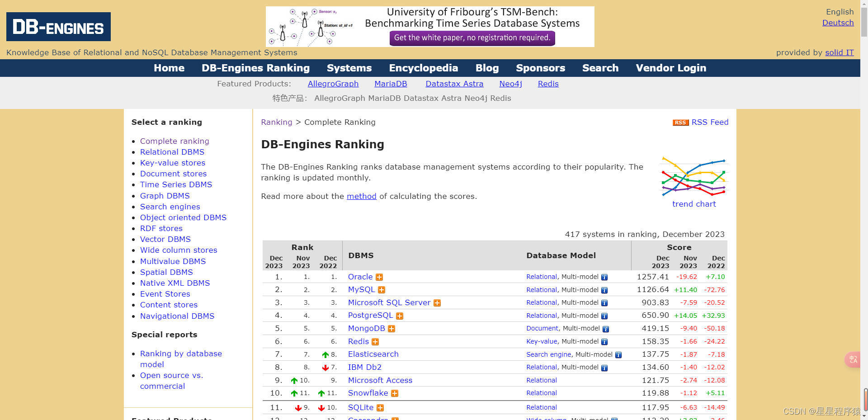
Task: Open the Blog menu item
Action: (487, 68)
